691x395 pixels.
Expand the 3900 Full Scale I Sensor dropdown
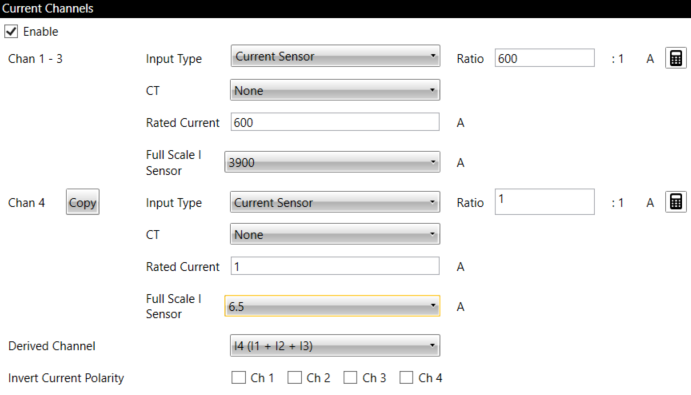click(332, 162)
